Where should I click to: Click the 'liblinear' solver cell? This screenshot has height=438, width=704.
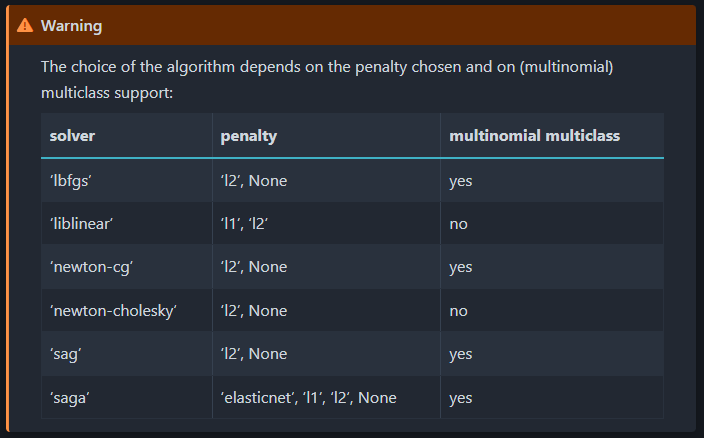(x=127, y=223)
